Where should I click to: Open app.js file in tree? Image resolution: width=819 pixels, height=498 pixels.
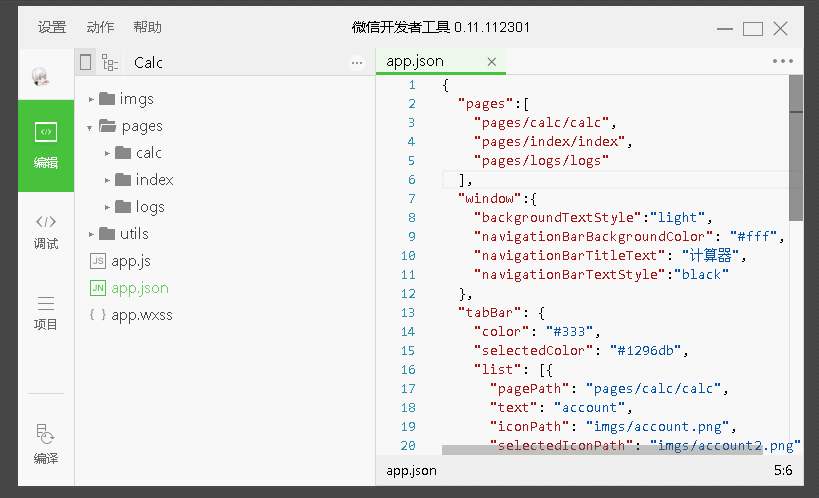[x=131, y=261]
